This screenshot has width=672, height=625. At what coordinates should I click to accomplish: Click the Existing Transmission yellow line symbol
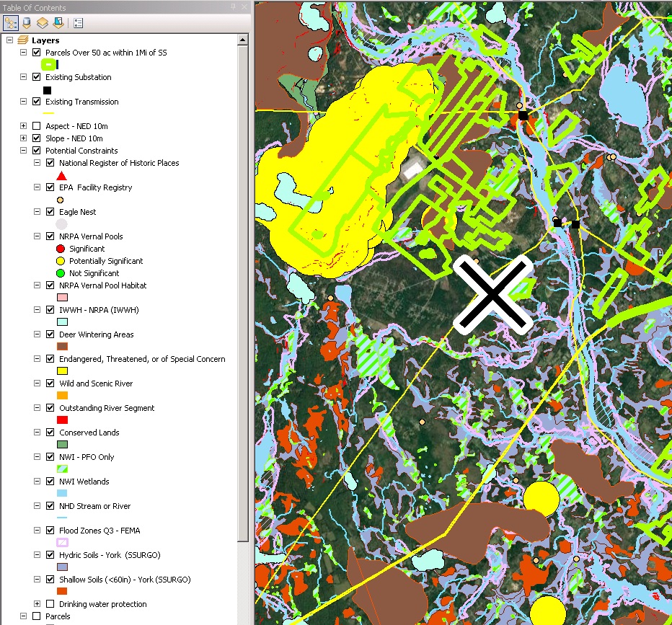point(48,113)
